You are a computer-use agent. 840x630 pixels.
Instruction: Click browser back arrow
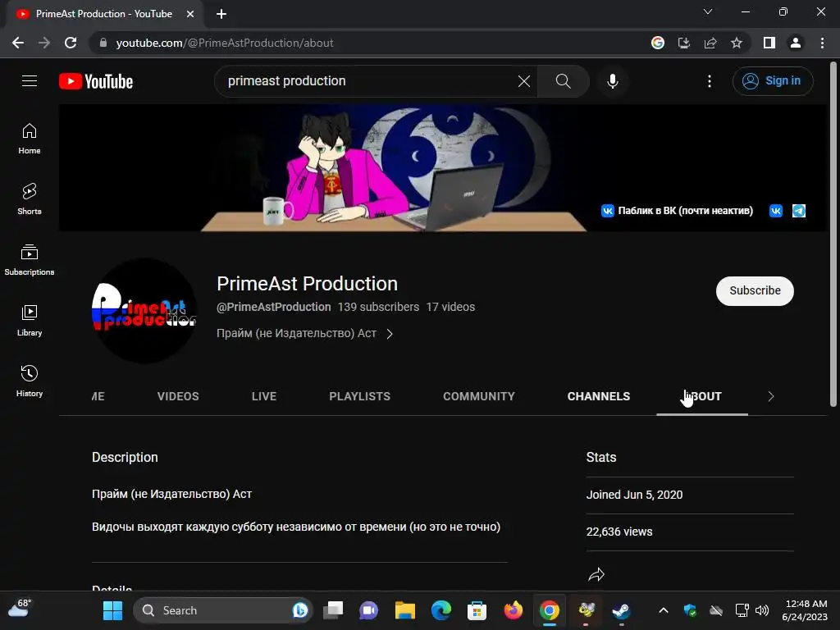pos(18,43)
